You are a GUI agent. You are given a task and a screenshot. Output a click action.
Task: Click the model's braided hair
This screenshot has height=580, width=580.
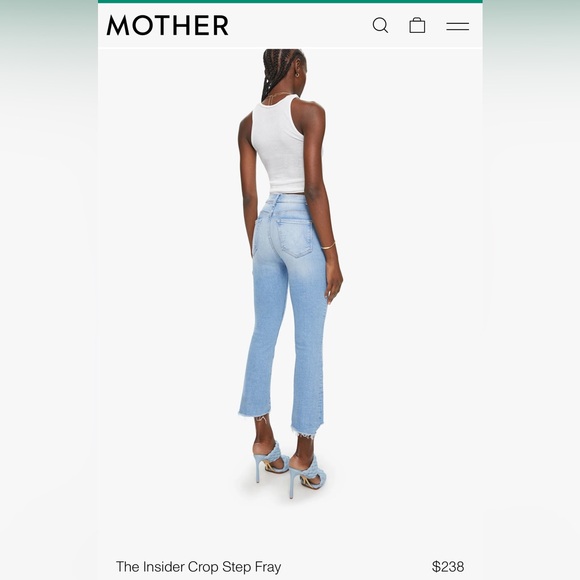tap(278, 72)
